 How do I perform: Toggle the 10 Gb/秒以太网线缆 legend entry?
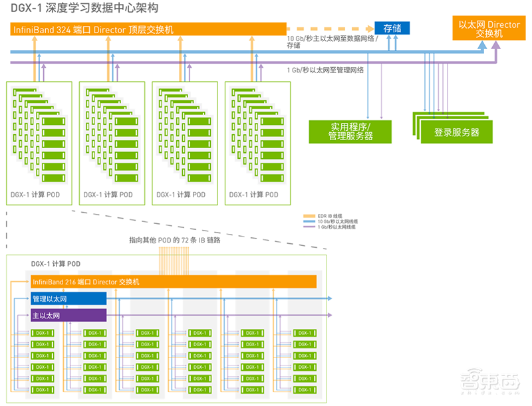[335, 221]
